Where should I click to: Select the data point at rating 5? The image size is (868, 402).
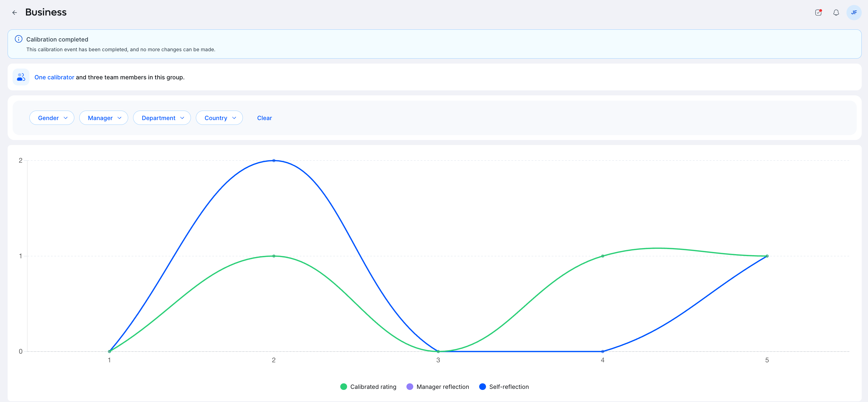767,256
